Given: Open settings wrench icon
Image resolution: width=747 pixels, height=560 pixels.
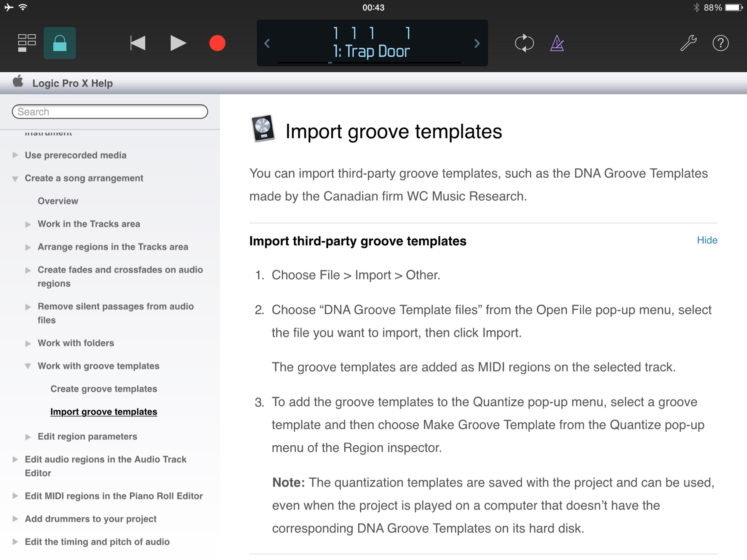Looking at the screenshot, I should 688,43.
